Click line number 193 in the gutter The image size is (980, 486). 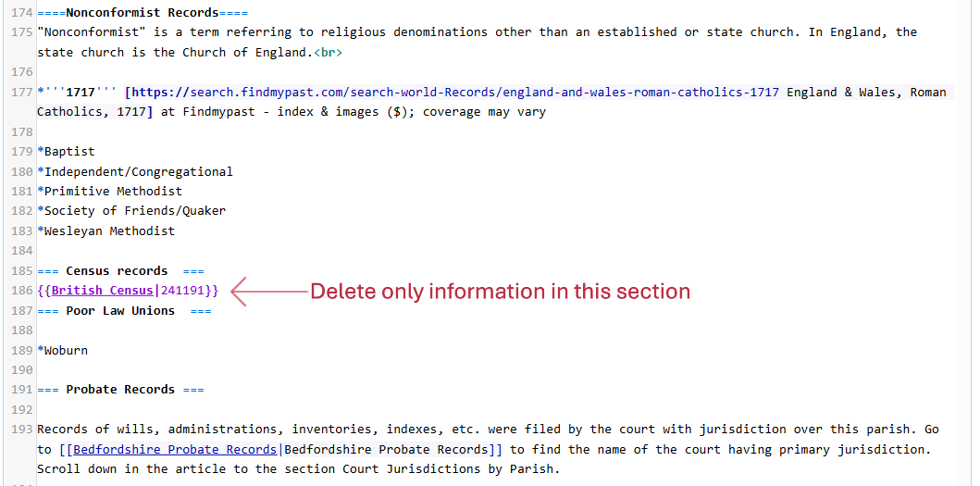click(22, 430)
